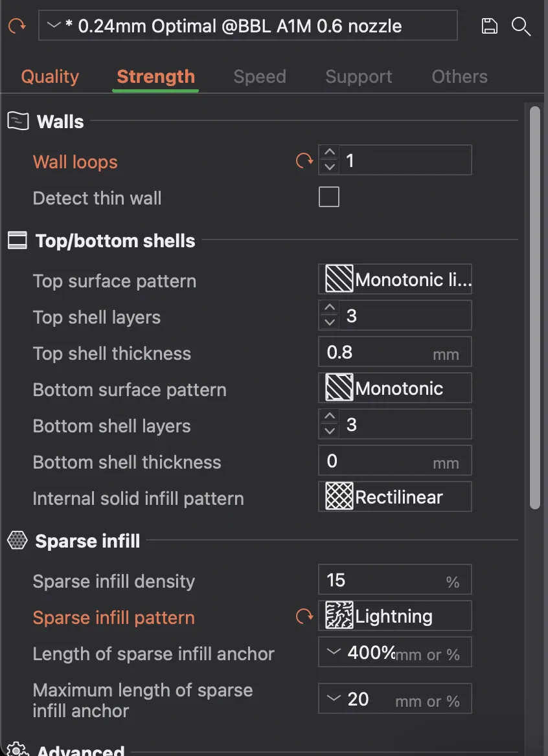The height and width of the screenshot is (756, 548).
Task: Switch to the Support tab
Action: (x=358, y=76)
